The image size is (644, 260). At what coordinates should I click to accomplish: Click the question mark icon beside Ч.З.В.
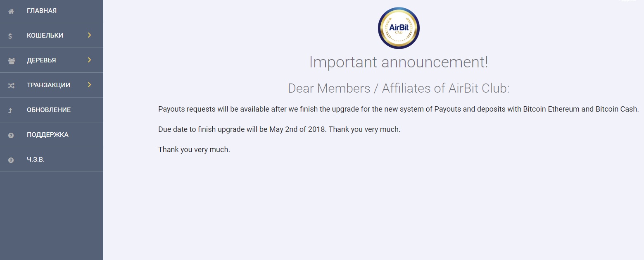tap(11, 160)
